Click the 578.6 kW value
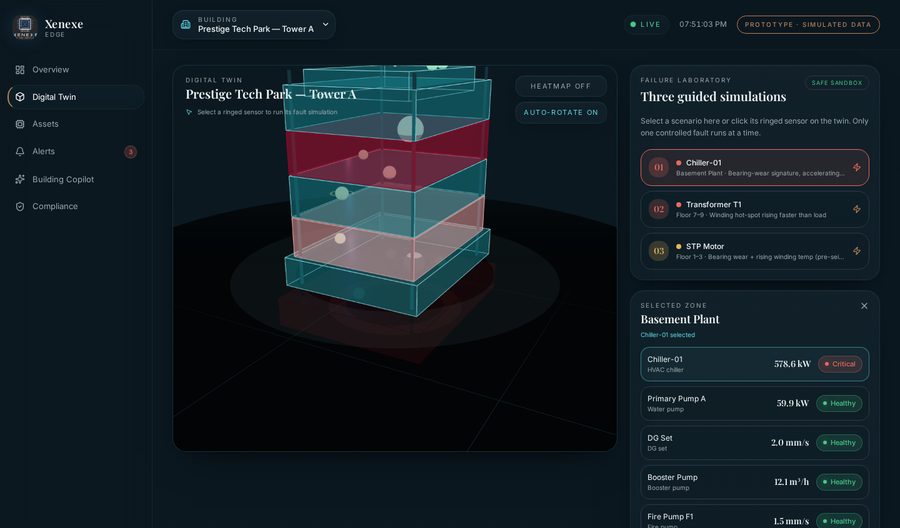This screenshot has height=528, width=900. point(792,364)
